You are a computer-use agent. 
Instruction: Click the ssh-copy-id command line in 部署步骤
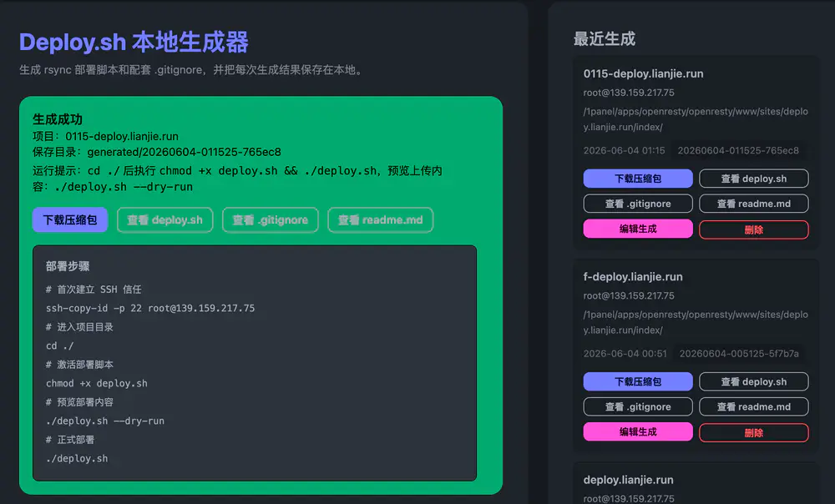[x=150, y=308]
